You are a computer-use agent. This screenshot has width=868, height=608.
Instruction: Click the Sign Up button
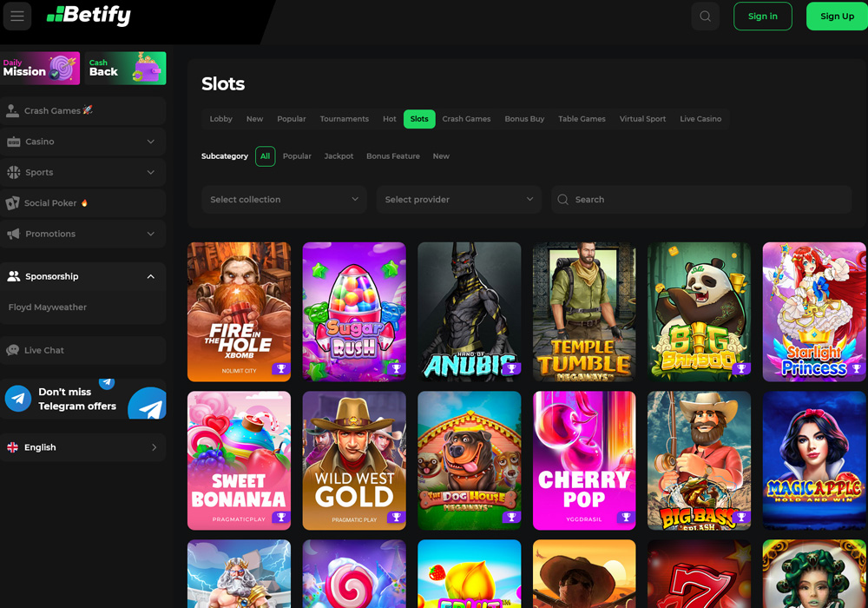(837, 16)
